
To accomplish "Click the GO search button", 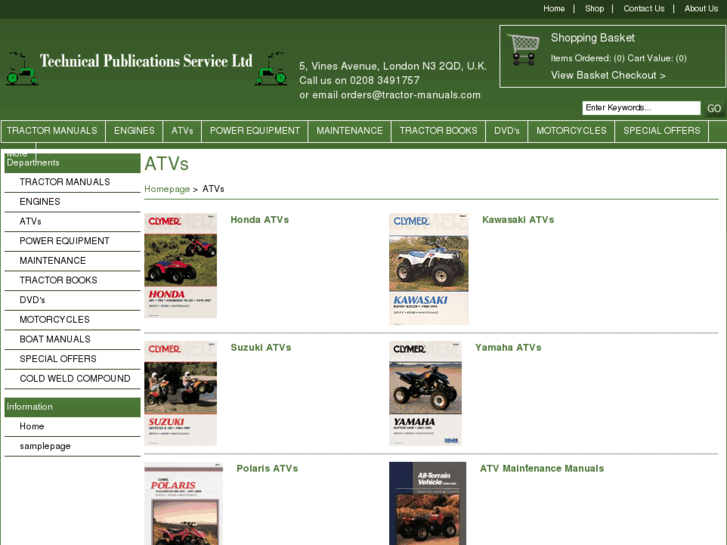I will coord(714,108).
